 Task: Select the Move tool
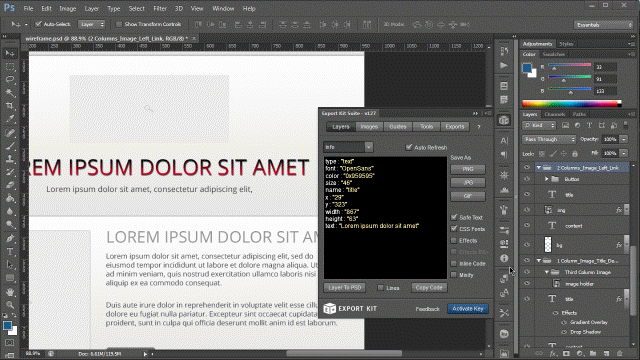[x=10, y=53]
